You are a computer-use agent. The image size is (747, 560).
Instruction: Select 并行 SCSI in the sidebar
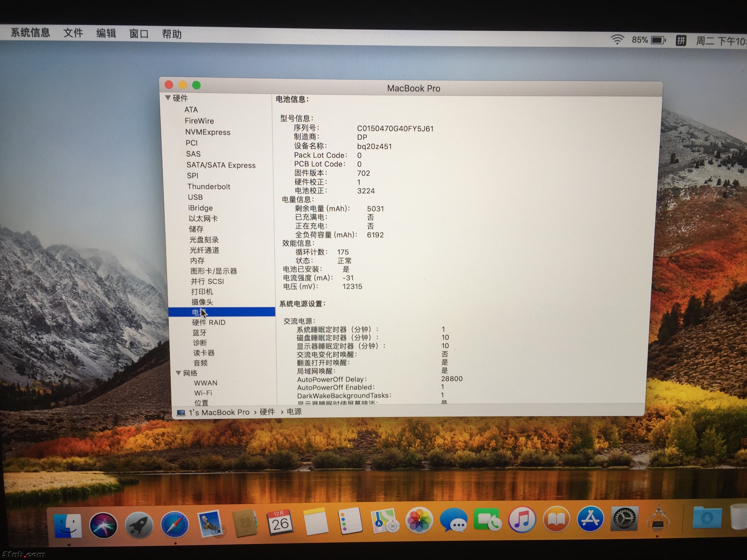click(x=207, y=282)
